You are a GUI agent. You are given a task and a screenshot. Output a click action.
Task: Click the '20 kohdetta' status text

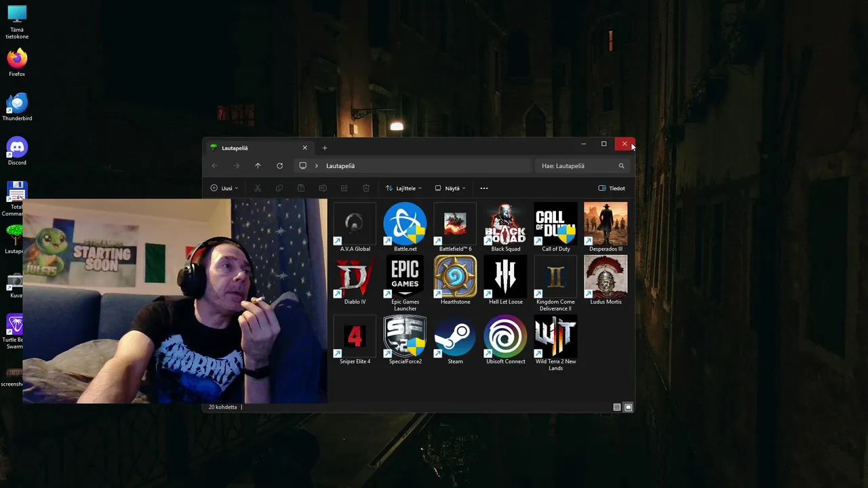pyautogui.click(x=222, y=407)
